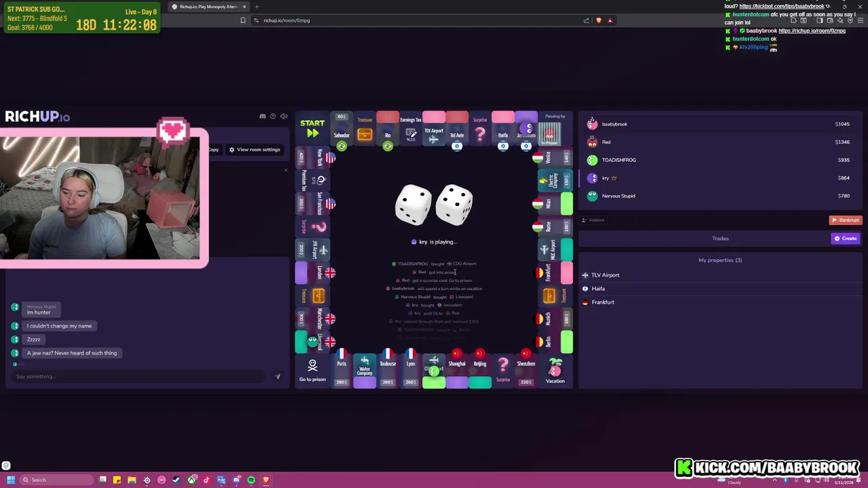The image size is (868, 488).
Task: Select the Premium Tax tile
Action: click(313, 180)
